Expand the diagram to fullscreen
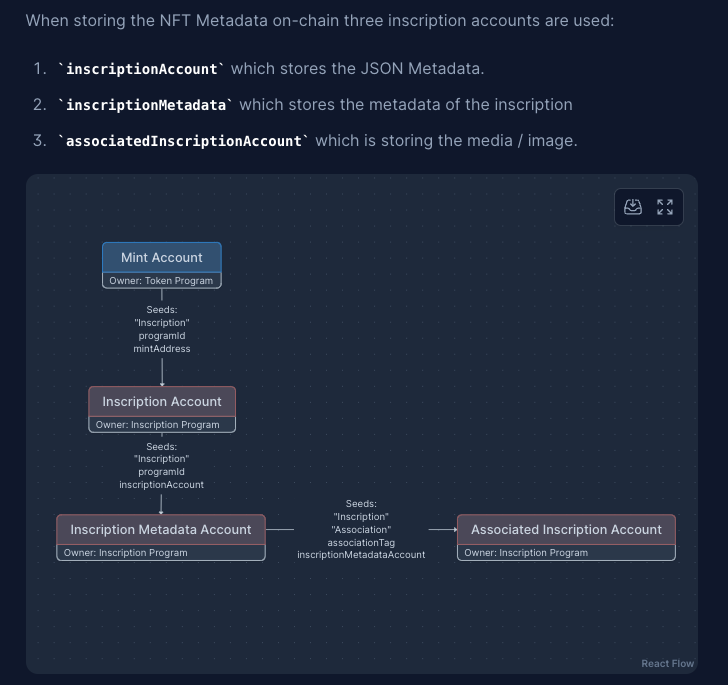 (x=665, y=207)
